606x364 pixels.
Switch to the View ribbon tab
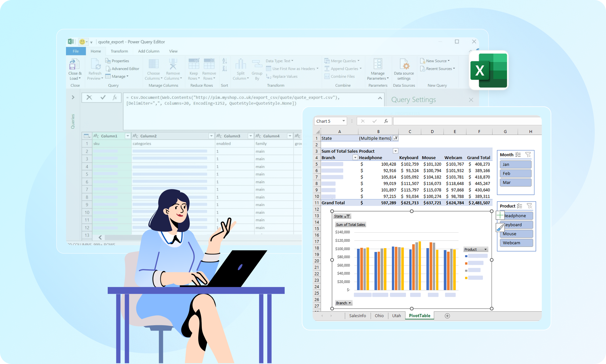coord(173,51)
